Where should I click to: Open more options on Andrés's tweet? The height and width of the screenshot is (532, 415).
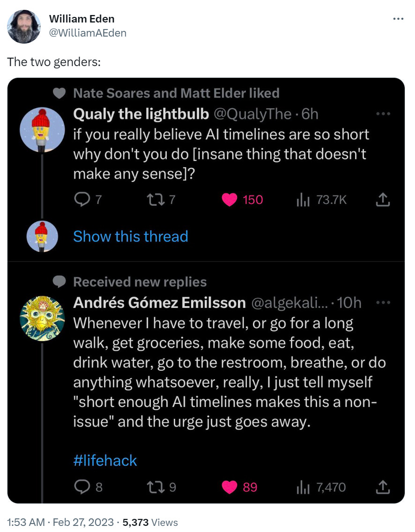383,303
